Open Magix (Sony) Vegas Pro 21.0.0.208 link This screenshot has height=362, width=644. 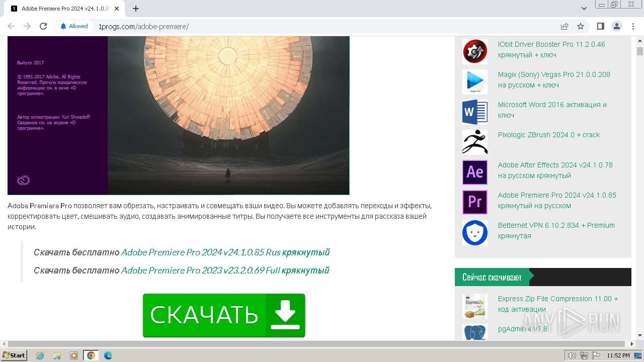[x=554, y=79]
